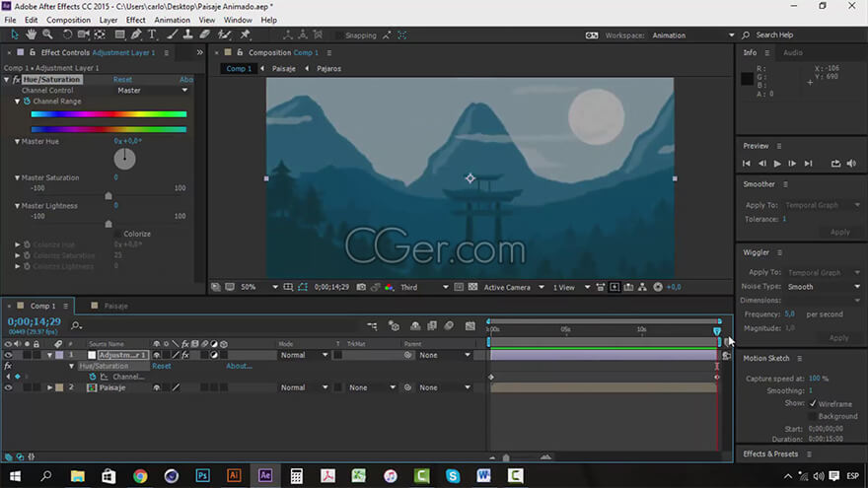Select the Clone Stamp tool
868x488 pixels.
pos(188,35)
